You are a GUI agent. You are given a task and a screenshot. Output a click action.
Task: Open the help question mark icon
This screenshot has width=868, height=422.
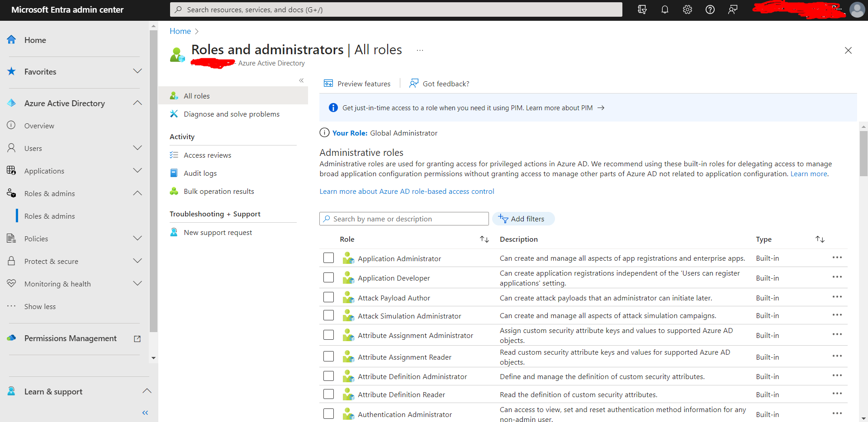(x=710, y=9)
